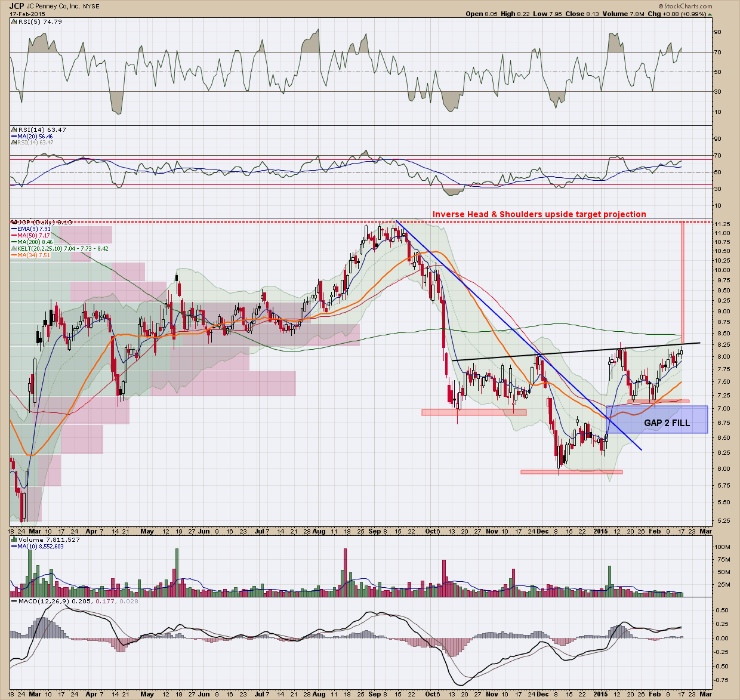The height and width of the screenshot is (700, 740).
Task: Click the '25M' volume axis label
Action: 724,584
